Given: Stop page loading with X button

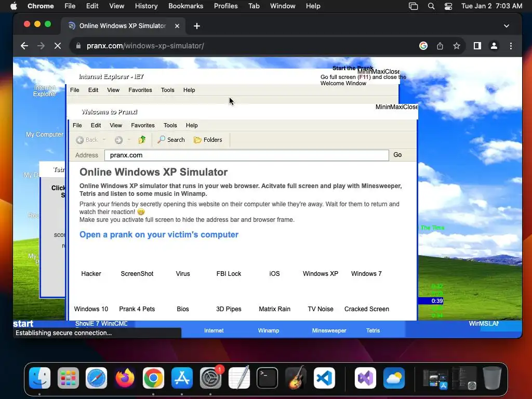Looking at the screenshot, I should click(x=58, y=46).
